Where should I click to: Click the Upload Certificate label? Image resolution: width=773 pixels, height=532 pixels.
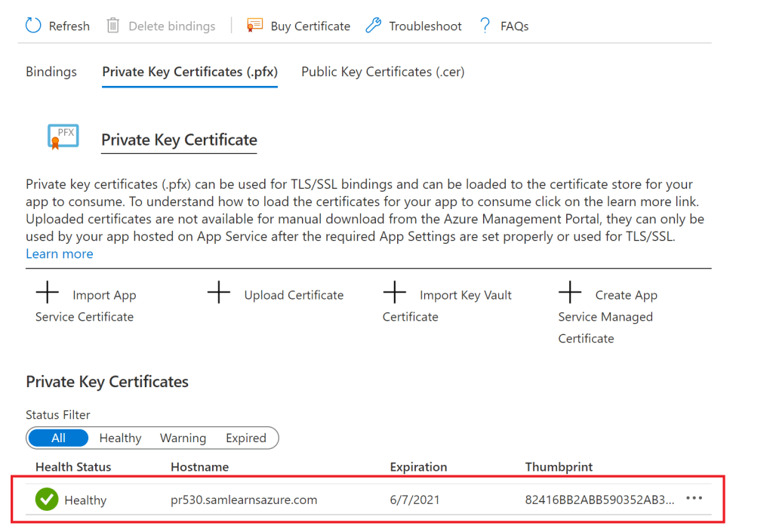click(294, 295)
